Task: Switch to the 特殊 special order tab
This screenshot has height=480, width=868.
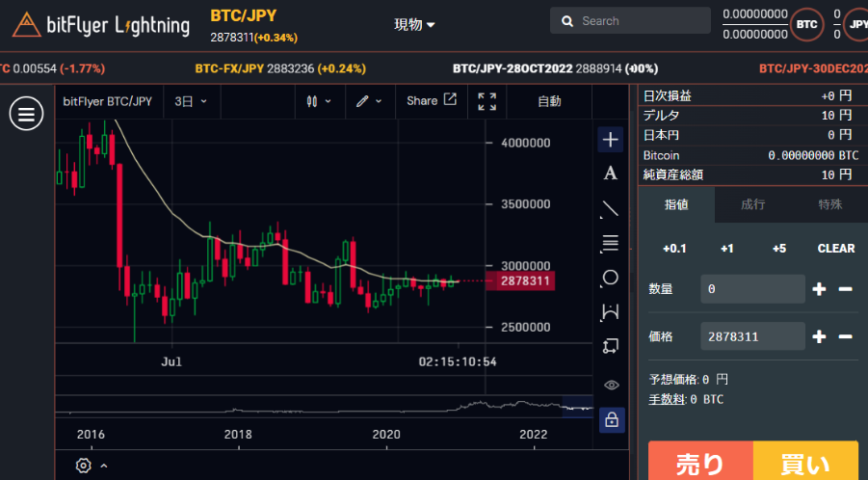Action: [829, 205]
